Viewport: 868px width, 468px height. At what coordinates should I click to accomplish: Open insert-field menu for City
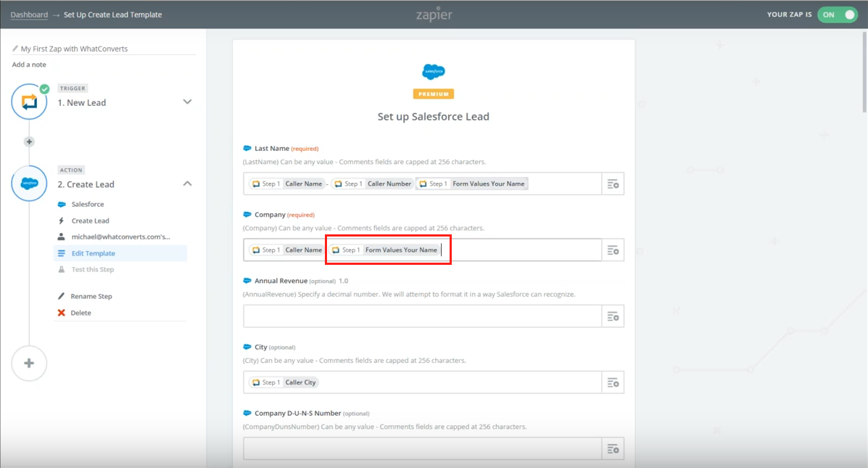pos(613,382)
